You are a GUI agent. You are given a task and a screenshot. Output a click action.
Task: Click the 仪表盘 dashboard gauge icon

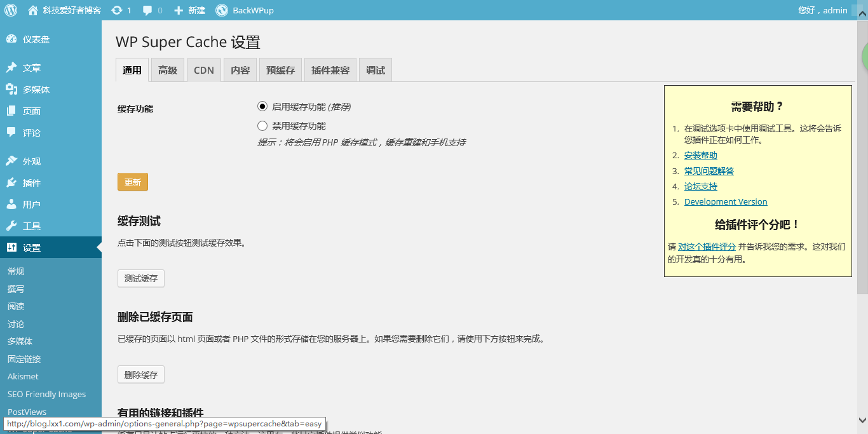tap(11, 39)
